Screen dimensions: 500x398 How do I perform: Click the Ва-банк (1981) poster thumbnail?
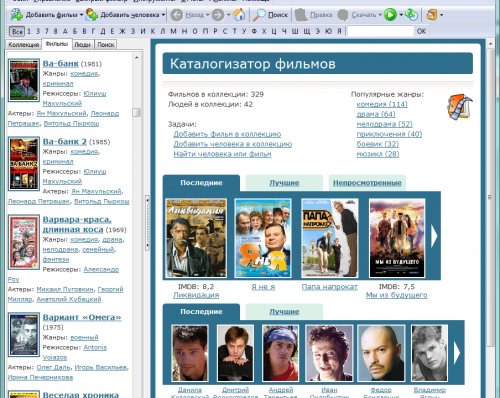click(24, 80)
